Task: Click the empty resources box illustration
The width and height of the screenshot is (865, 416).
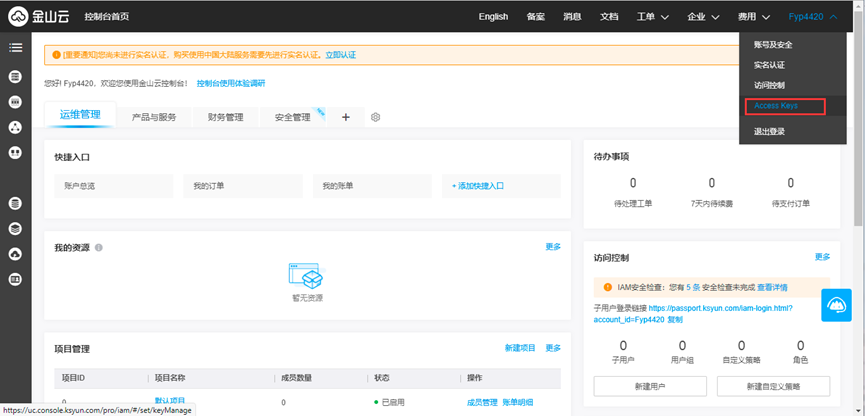Action: tap(307, 277)
